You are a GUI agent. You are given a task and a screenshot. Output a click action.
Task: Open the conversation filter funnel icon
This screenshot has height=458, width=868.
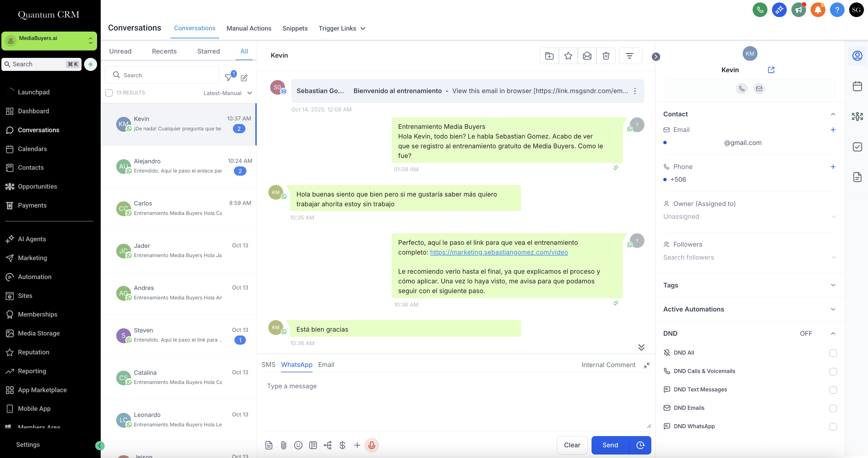click(229, 77)
